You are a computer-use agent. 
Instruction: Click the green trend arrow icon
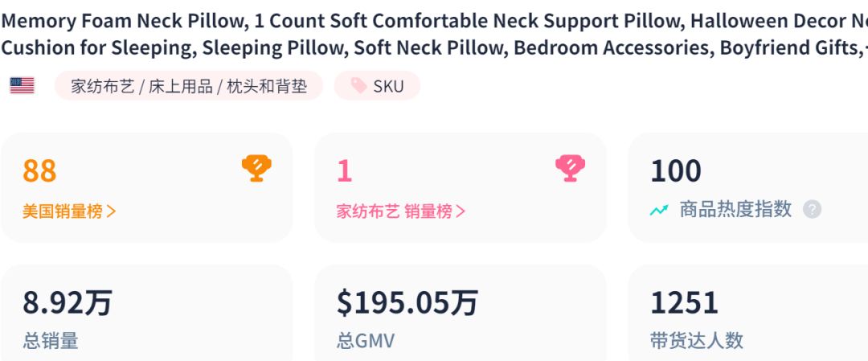tap(659, 211)
